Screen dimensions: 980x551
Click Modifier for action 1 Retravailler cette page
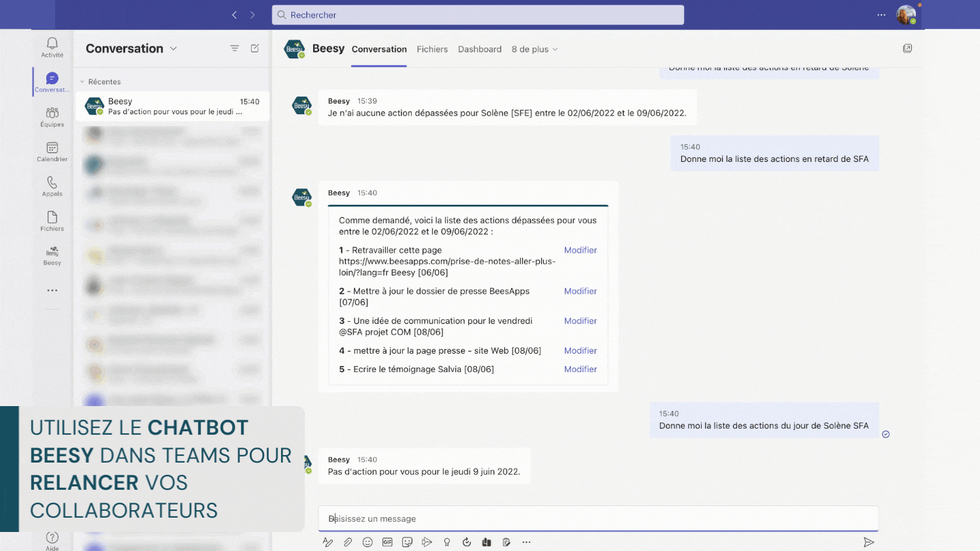(581, 250)
